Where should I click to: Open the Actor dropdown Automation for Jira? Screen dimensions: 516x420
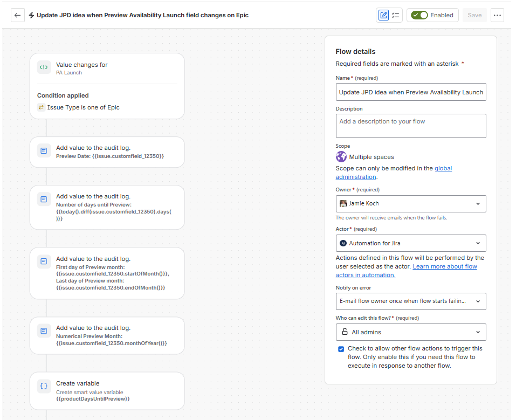point(411,243)
